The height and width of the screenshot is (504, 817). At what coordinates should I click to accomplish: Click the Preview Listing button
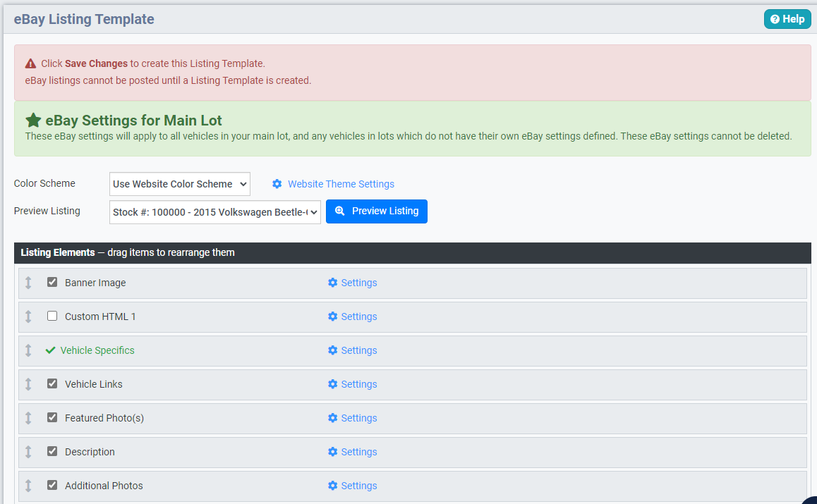(376, 211)
